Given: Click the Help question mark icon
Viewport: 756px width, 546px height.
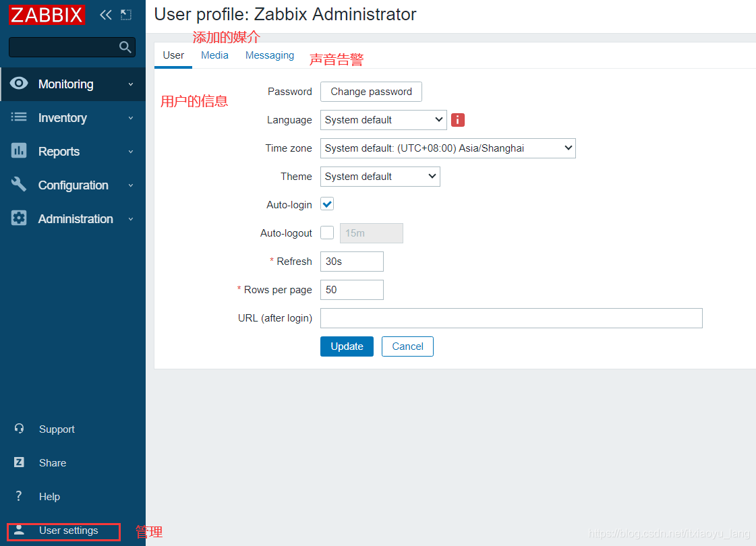Looking at the screenshot, I should click(x=19, y=496).
